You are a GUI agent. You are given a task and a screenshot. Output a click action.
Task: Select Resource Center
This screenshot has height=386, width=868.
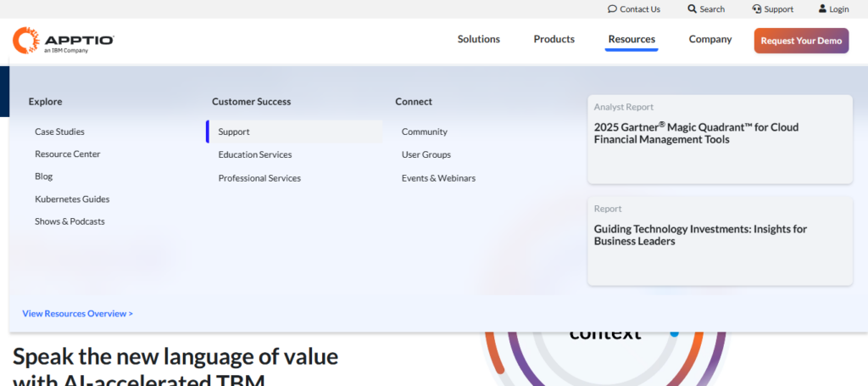pyautogui.click(x=68, y=154)
